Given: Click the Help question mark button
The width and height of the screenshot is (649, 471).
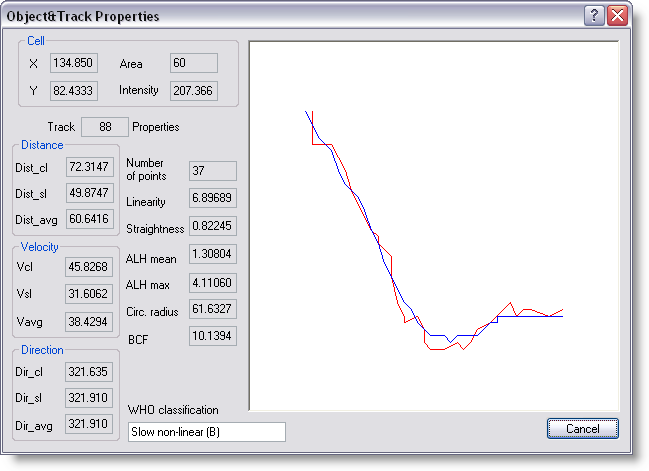Looking at the screenshot, I should pyautogui.click(x=594, y=16).
